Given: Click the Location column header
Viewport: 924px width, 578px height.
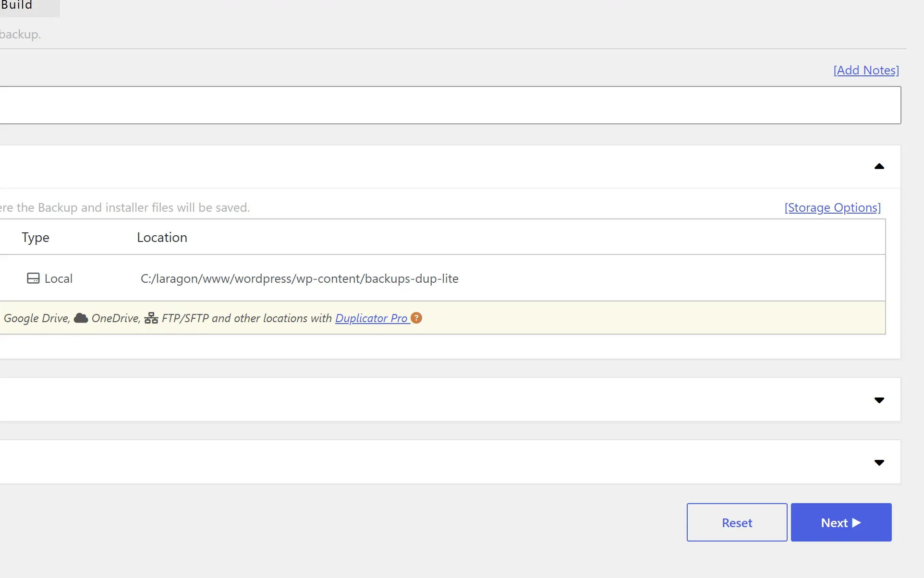Looking at the screenshot, I should [x=162, y=237].
